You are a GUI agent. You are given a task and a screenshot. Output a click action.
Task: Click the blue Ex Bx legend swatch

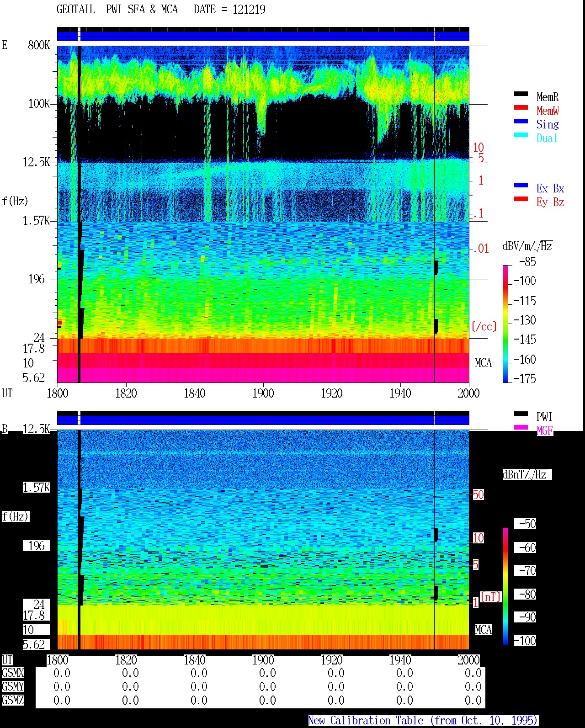pos(521,185)
